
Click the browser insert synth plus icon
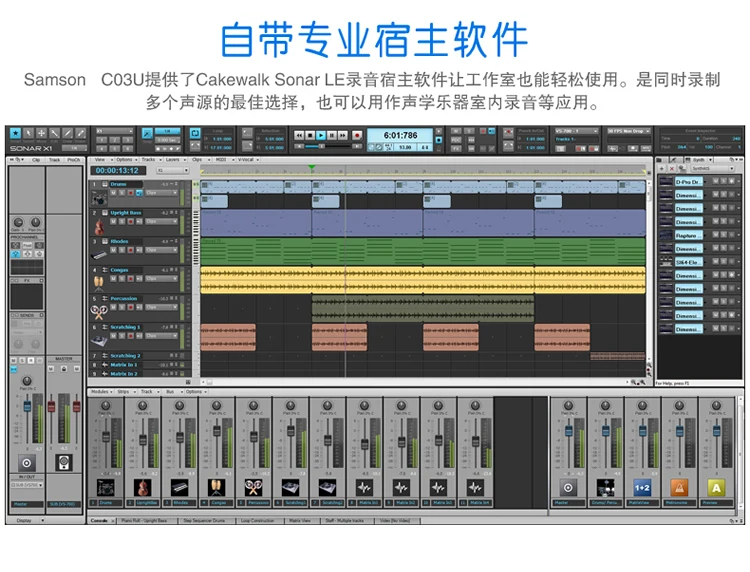pos(662,169)
